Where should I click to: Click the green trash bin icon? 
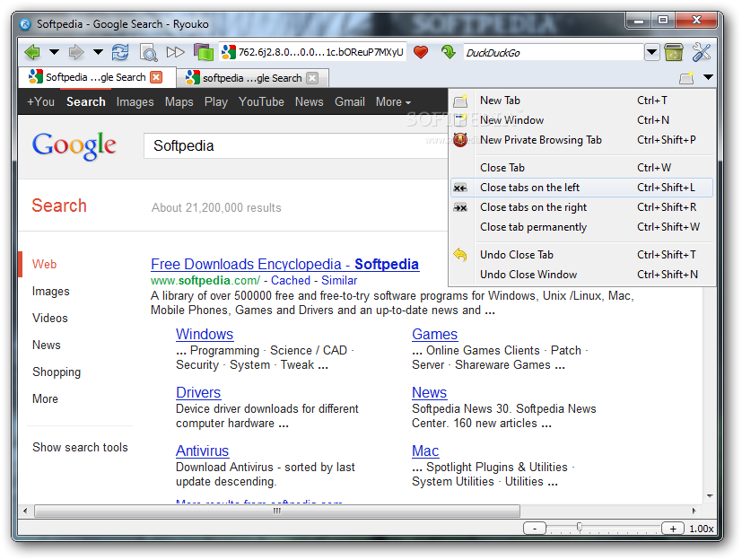[674, 52]
